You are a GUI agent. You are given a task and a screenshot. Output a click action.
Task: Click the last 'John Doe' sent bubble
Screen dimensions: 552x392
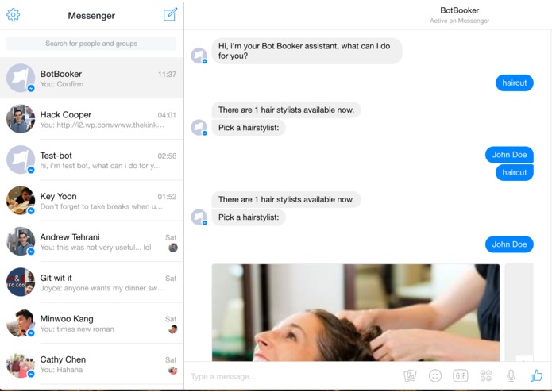point(509,244)
